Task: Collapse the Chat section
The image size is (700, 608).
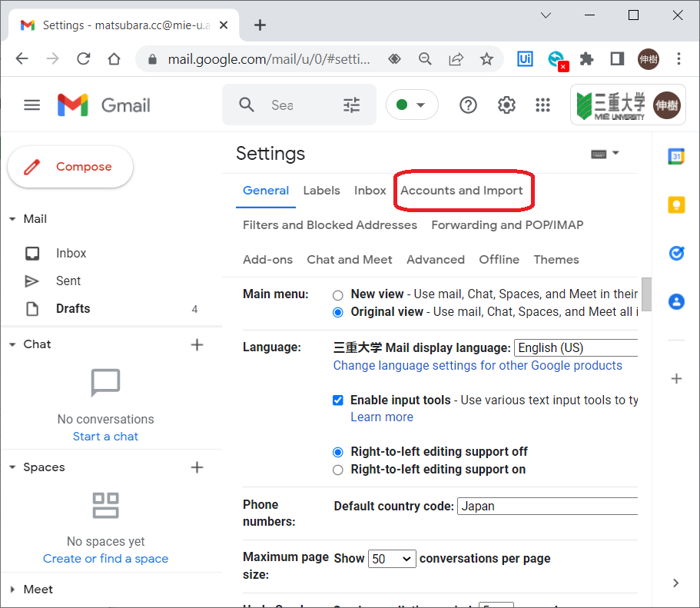Action: 12,344
